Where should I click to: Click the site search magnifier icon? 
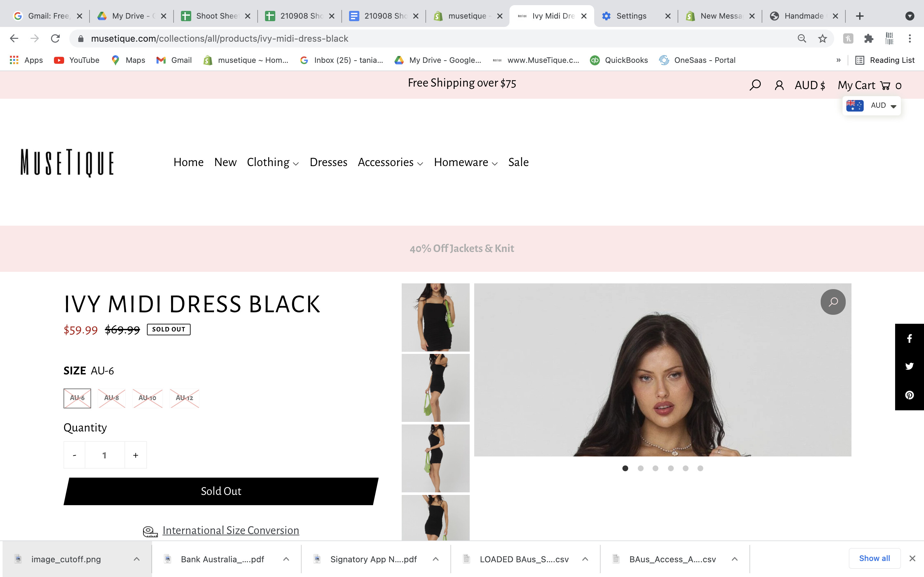tap(755, 85)
